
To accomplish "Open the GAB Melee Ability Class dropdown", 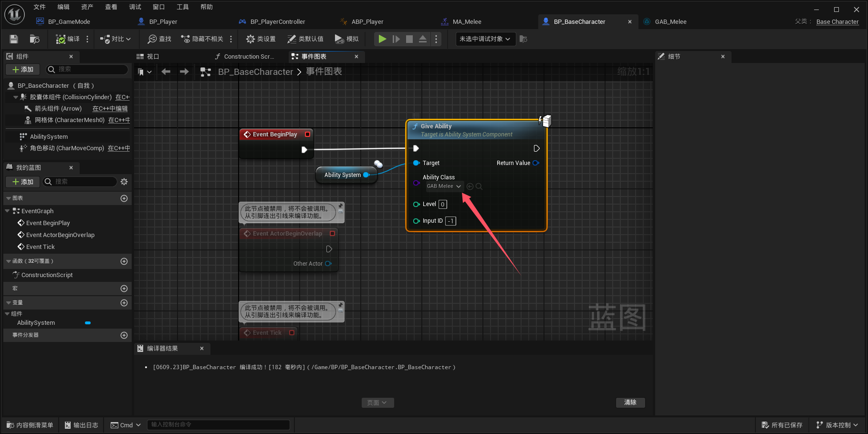I will (x=444, y=186).
